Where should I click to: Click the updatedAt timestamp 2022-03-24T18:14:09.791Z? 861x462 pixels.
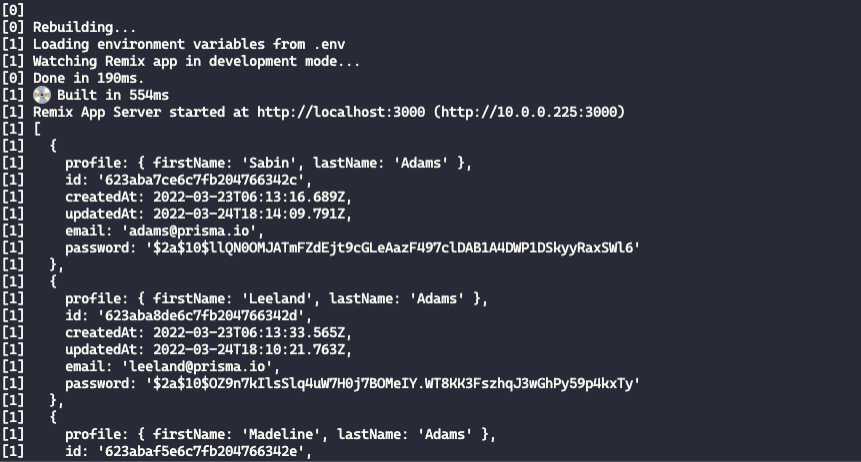245,214
